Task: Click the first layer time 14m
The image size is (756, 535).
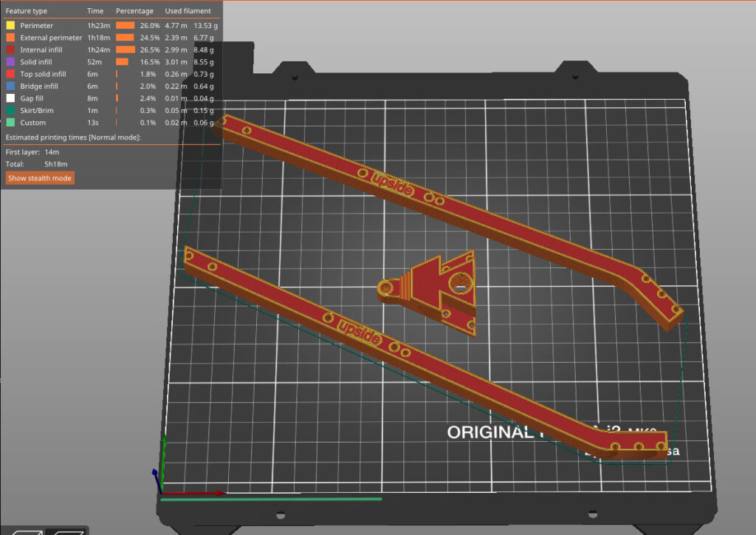Action: (52, 152)
